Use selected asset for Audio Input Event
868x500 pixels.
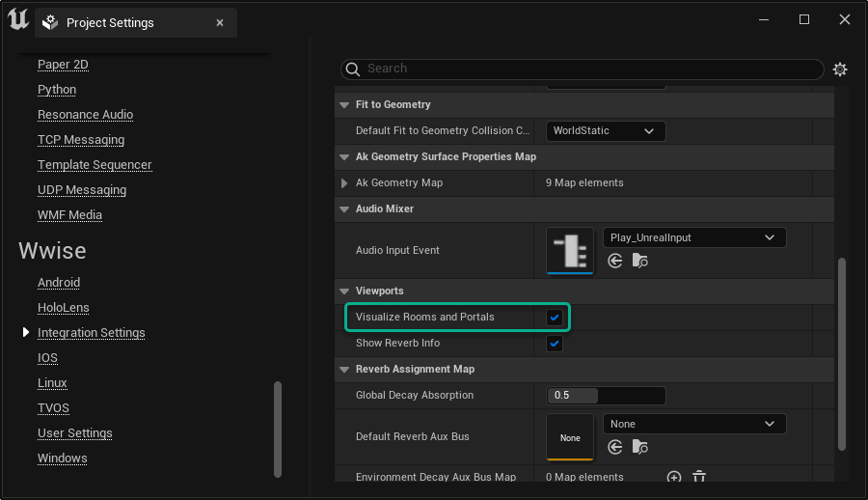pyautogui.click(x=615, y=261)
